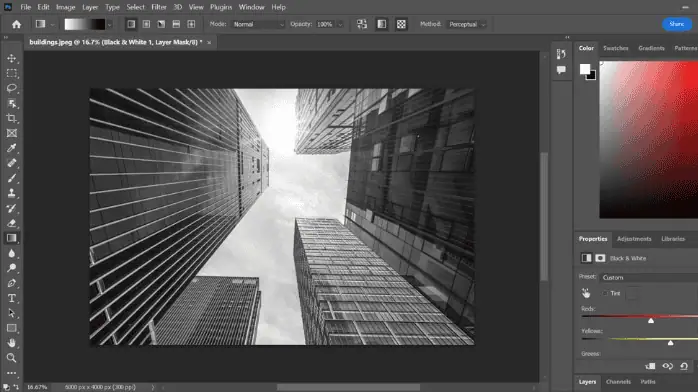Screen dimensions: 698x392
Task: Choose Linear Gradient style
Action: (x=131, y=24)
